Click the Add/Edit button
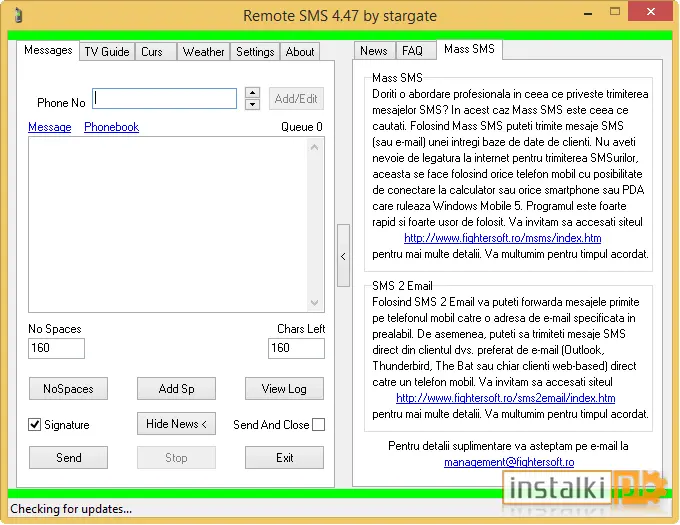The image size is (680, 525). 296,98
